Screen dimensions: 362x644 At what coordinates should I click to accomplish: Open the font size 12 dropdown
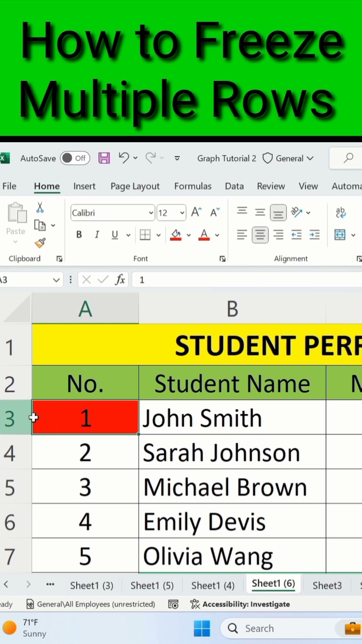coord(182,213)
